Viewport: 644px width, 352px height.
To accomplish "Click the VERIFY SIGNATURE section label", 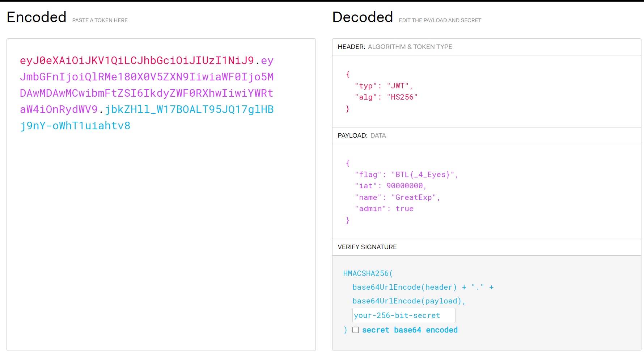I will coord(367,247).
